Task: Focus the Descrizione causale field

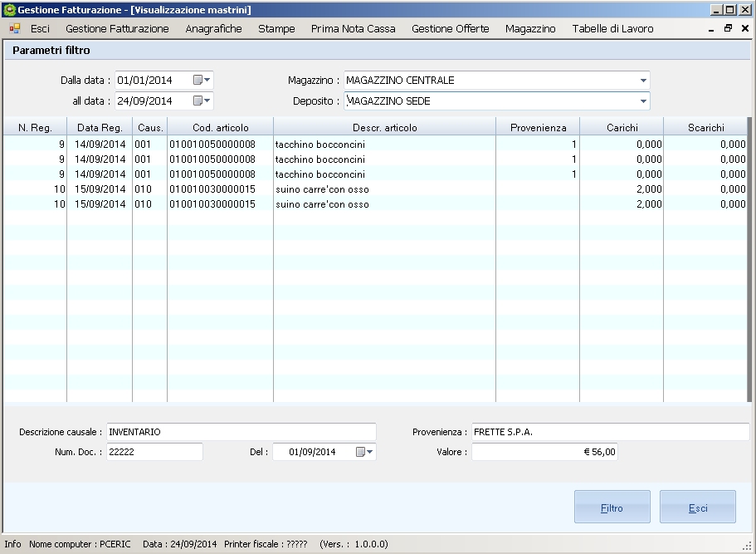Action: [241, 432]
